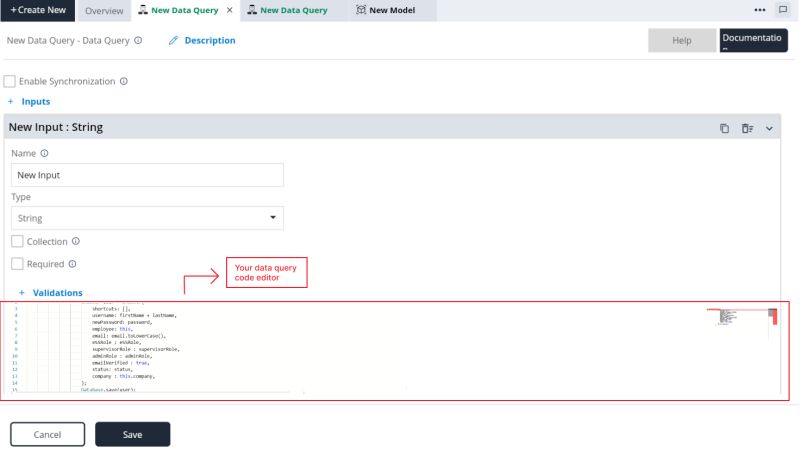
Task: Click plus icon to add Validations
Action: tap(21, 293)
